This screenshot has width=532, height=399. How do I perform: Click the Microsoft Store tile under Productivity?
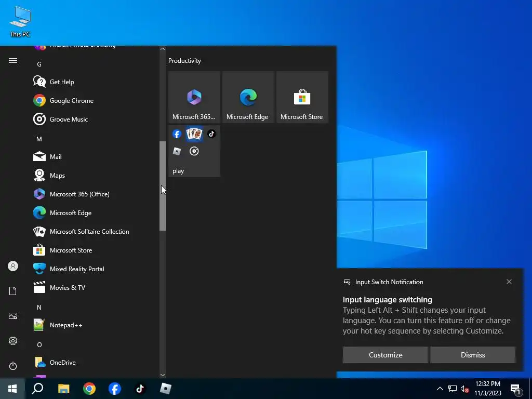pyautogui.click(x=302, y=97)
